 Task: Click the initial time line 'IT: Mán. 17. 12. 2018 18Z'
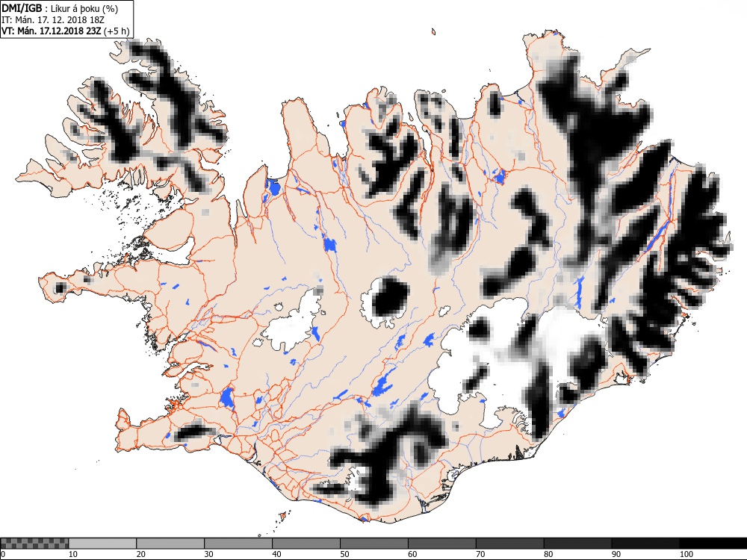click(53, 20)
